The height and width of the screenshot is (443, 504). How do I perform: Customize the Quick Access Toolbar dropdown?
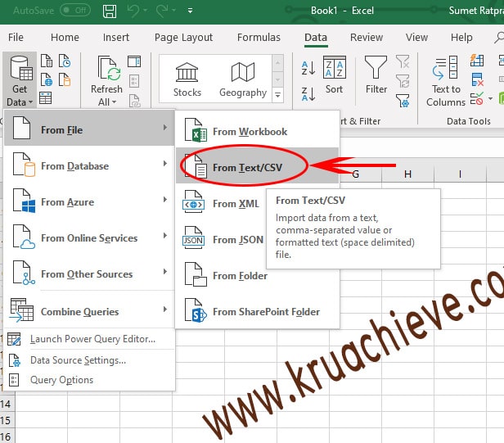pos(191,11)
